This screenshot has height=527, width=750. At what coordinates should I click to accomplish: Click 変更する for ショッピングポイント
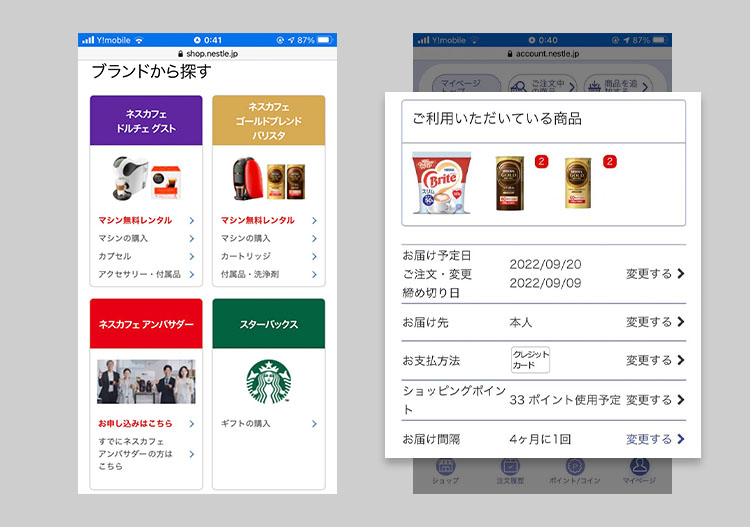pos(655,400)
